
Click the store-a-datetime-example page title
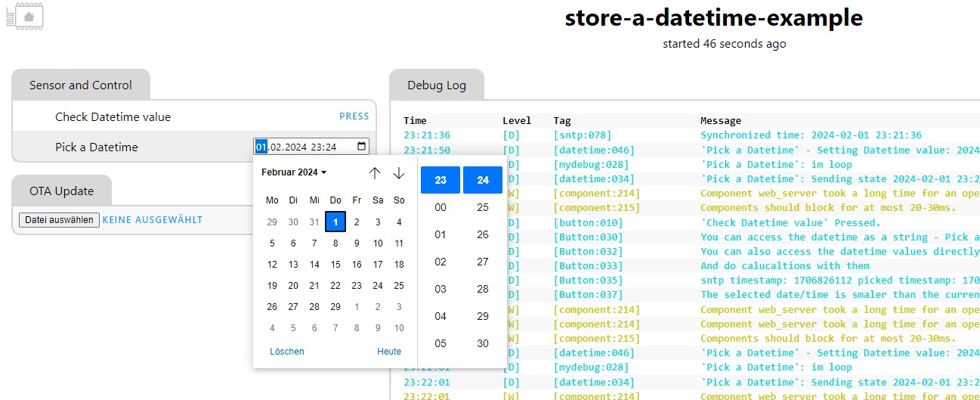pos(714,17)
